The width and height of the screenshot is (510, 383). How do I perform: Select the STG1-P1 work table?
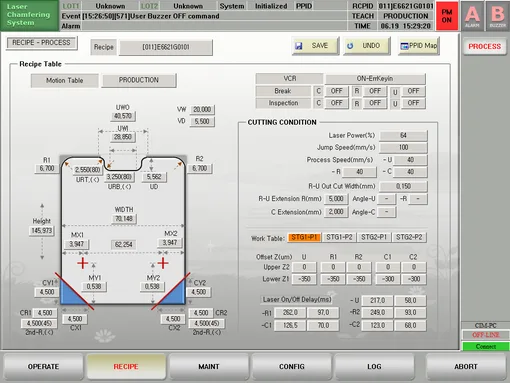tap(304, 237)
